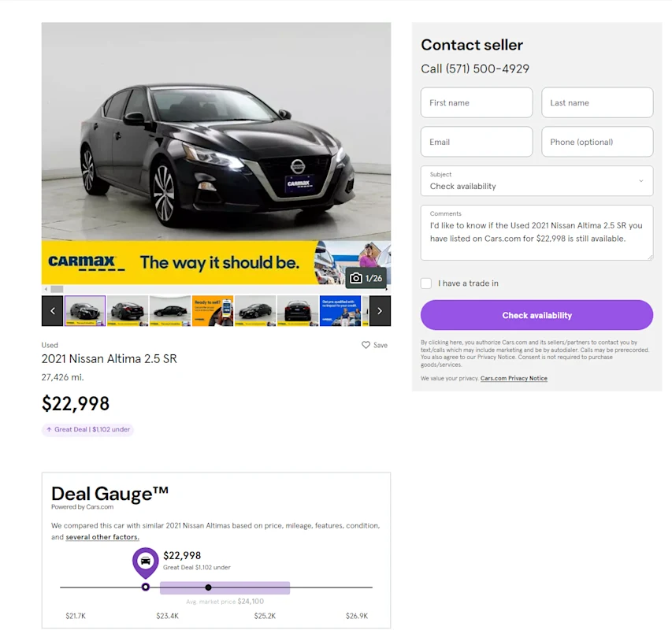Open photo gallery via camera 1/26 icon
The height and width of the screenshot is (630, 672).
tap(366, 279)
